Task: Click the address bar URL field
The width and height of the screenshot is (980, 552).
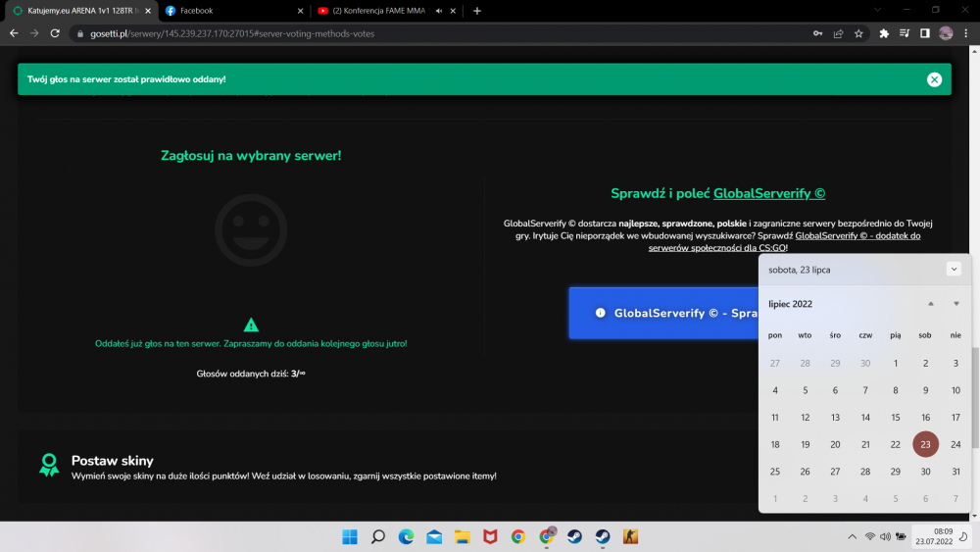Action: 437,33
